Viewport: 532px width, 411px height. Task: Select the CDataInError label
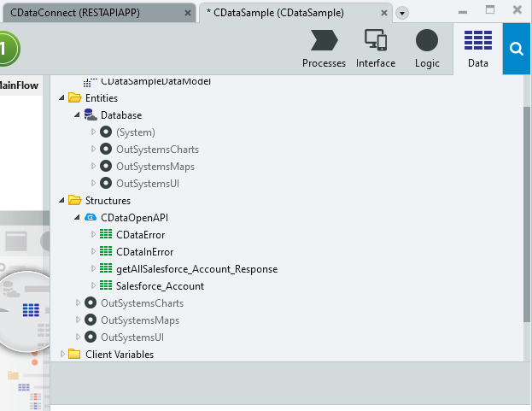pyautogui.click(x=145, y=252)
